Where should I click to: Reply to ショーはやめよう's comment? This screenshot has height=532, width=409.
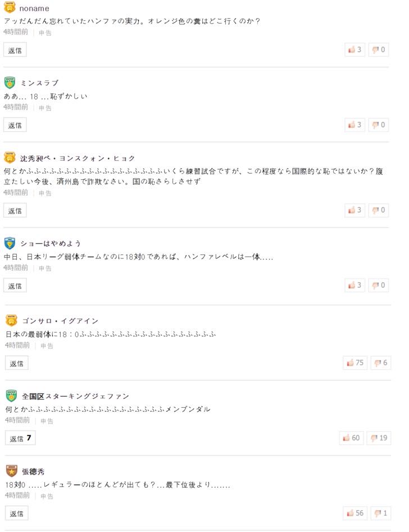[x=15, y=286]
